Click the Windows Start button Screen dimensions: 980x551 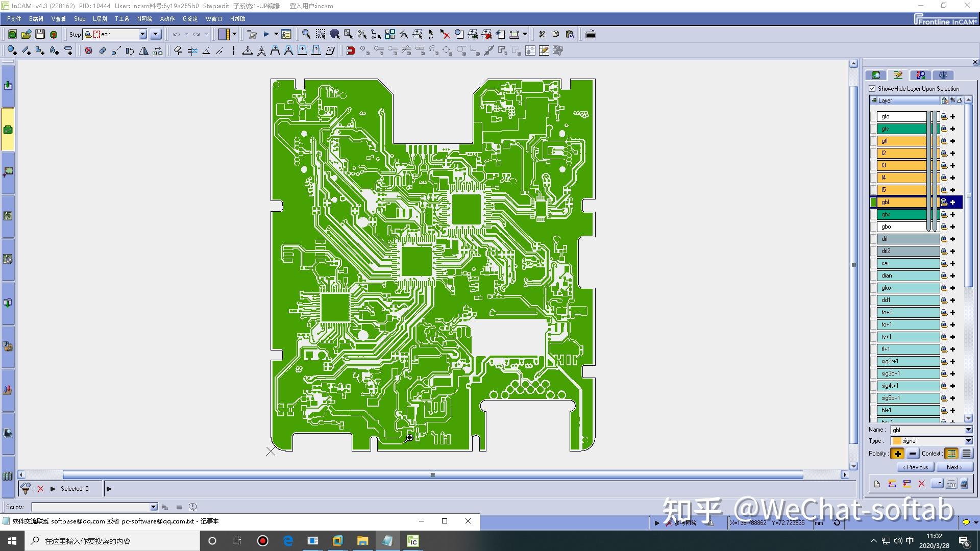pyautogui.click(x=12, y=541)
